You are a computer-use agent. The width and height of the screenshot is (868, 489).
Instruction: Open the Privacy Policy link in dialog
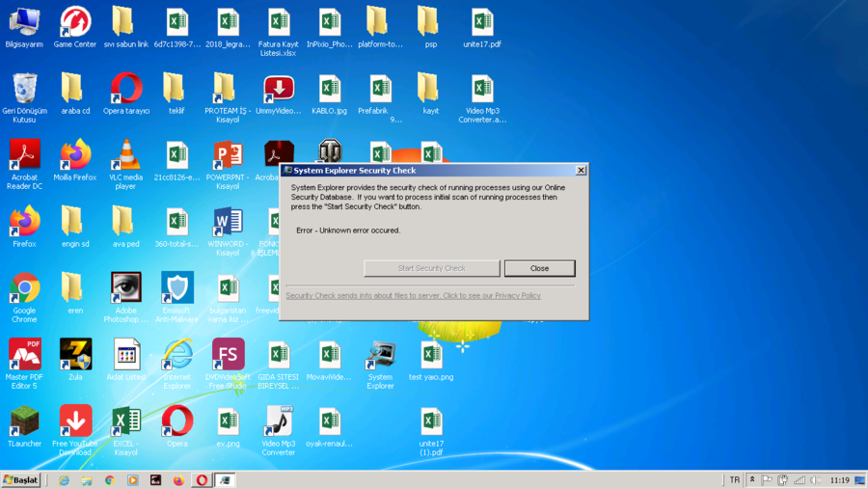[x=413, y=296]
